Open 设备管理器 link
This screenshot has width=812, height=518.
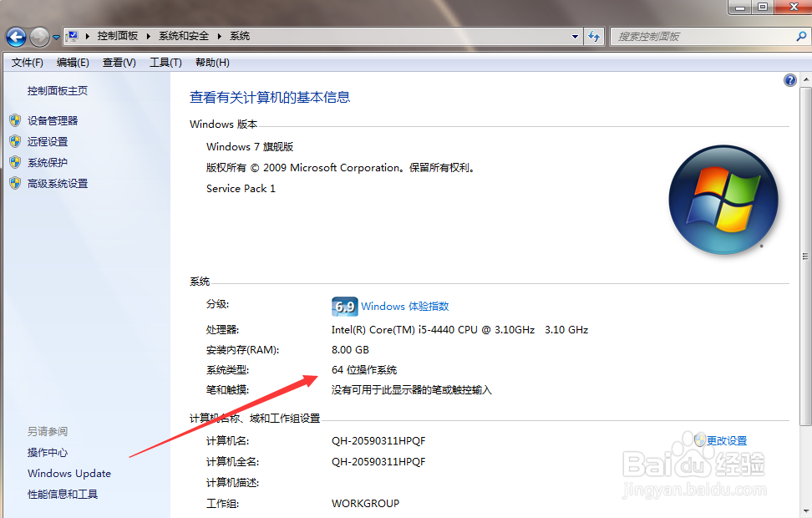click(x=53, y=120)
